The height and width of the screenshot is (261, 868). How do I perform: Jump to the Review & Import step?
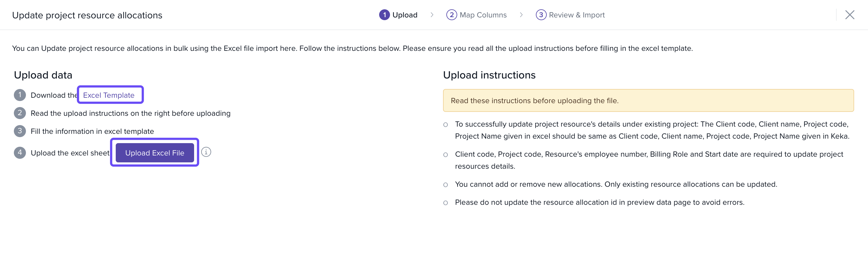click(577, 15)
